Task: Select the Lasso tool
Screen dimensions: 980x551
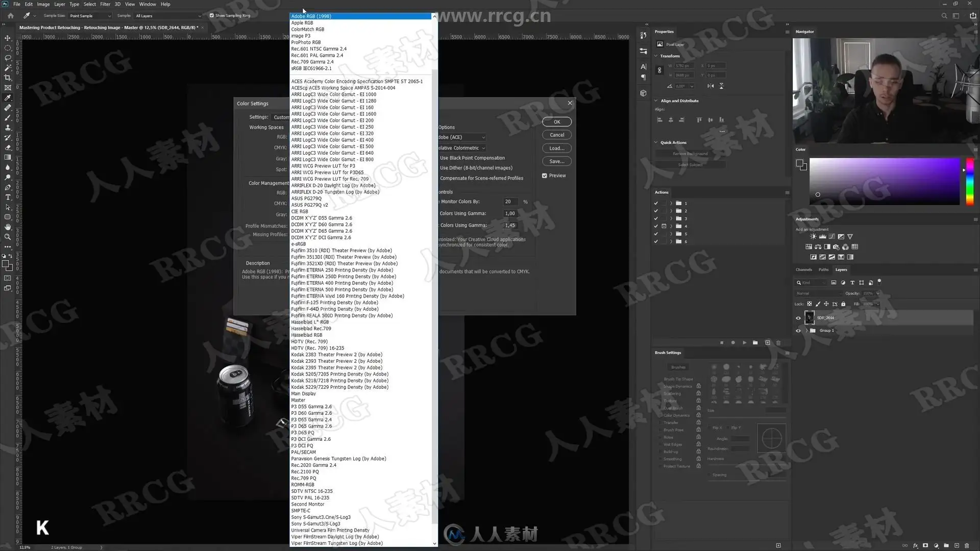Action: coord(8,58)
